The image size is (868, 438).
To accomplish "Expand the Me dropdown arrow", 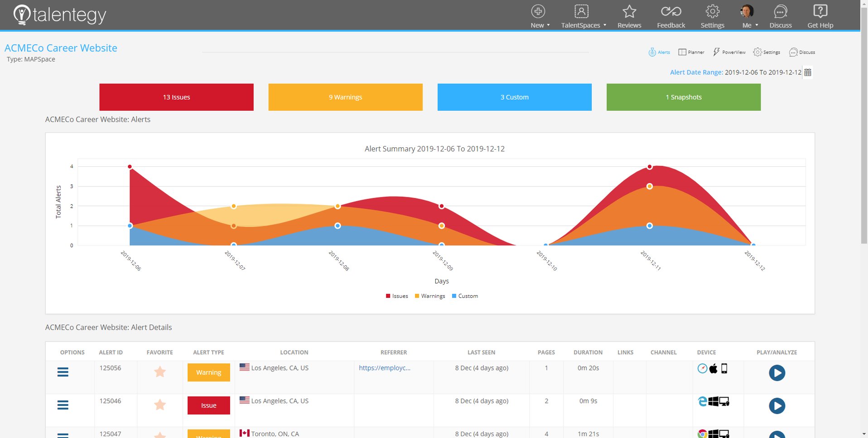I will coord(757,25).
